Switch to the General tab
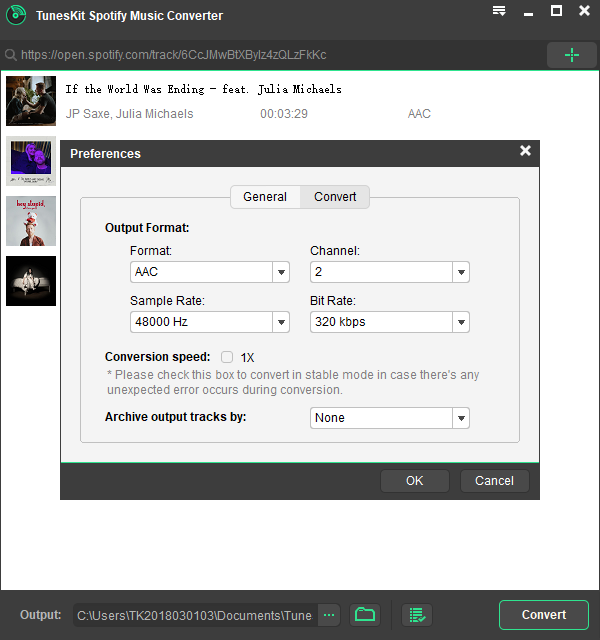The image size is (600, 640). 265,197
